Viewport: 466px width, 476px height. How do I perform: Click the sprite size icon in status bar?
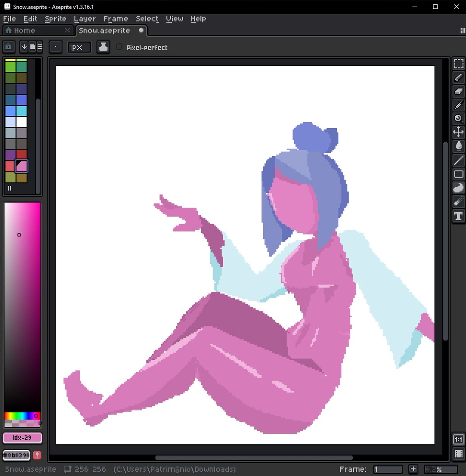pos(67,469)
